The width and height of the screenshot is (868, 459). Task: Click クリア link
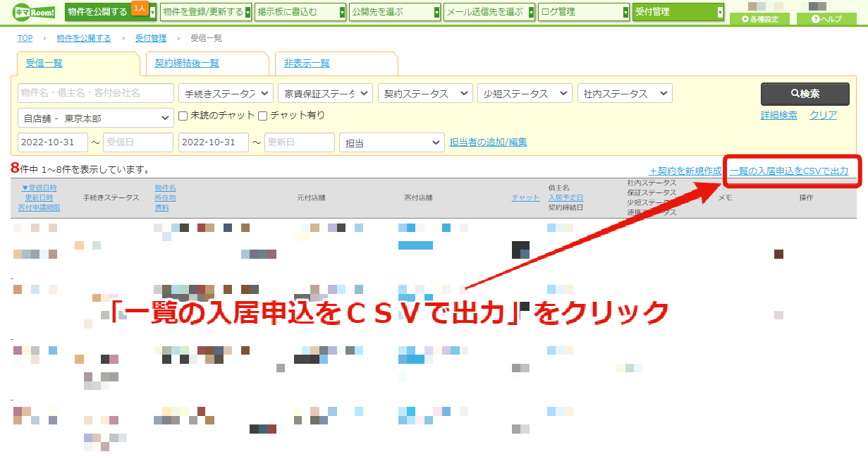pyautogui.click(x=823, y=116)
